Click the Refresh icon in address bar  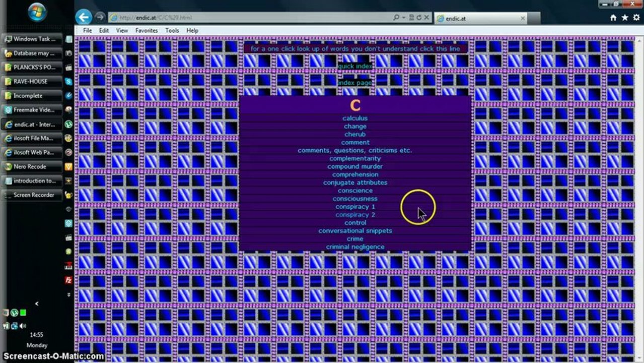pos(419,18)
